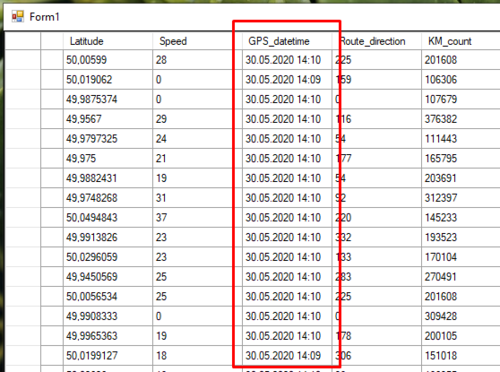This screenshot has width=500, height=372.
Task: Select Latitude cell 49,975
Action: pos(108,158)
